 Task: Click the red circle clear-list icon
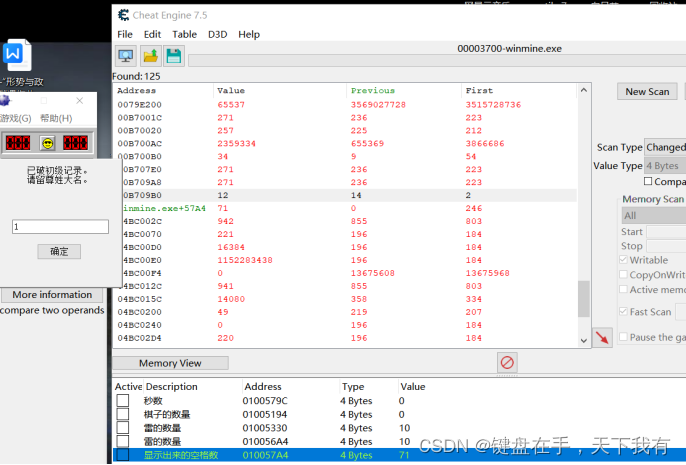[507, 362]
